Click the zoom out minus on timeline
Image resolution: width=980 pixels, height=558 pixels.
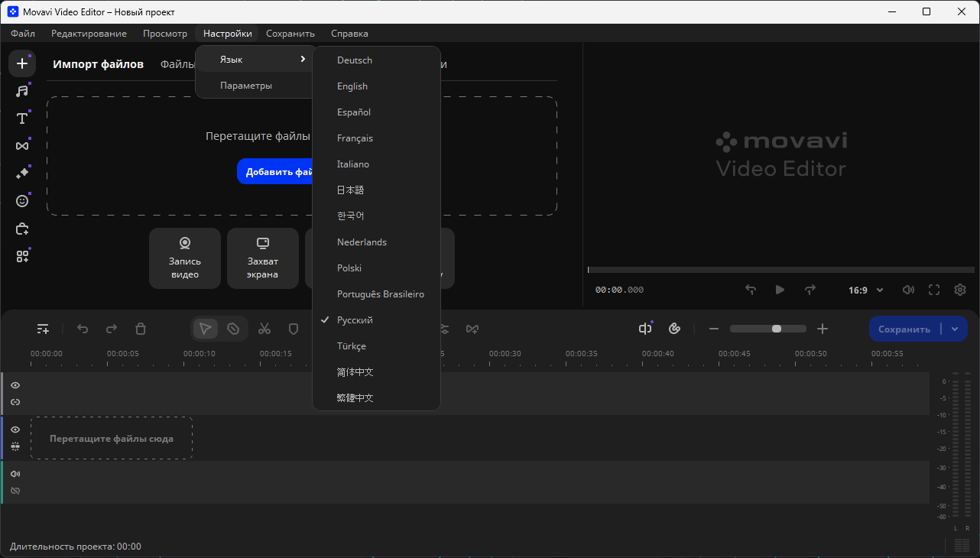[714, 329]
